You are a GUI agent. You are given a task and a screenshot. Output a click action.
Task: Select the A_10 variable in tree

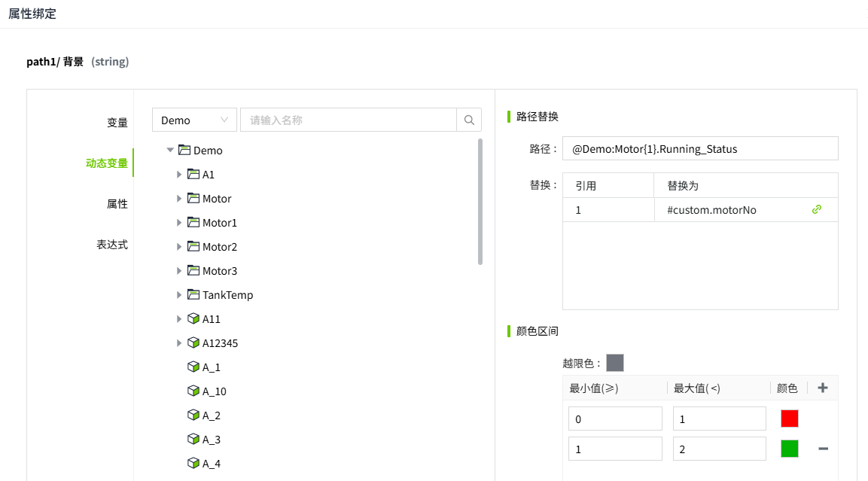pos(214,391)
